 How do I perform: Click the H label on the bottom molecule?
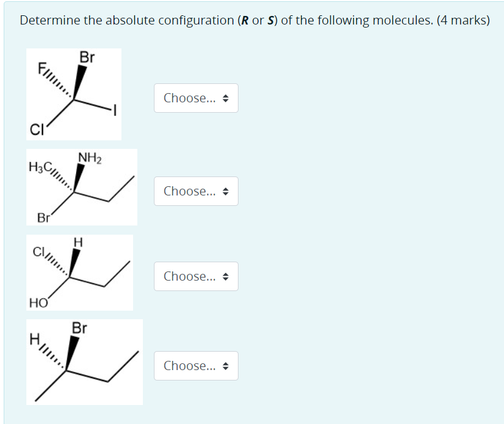(34, 338)
